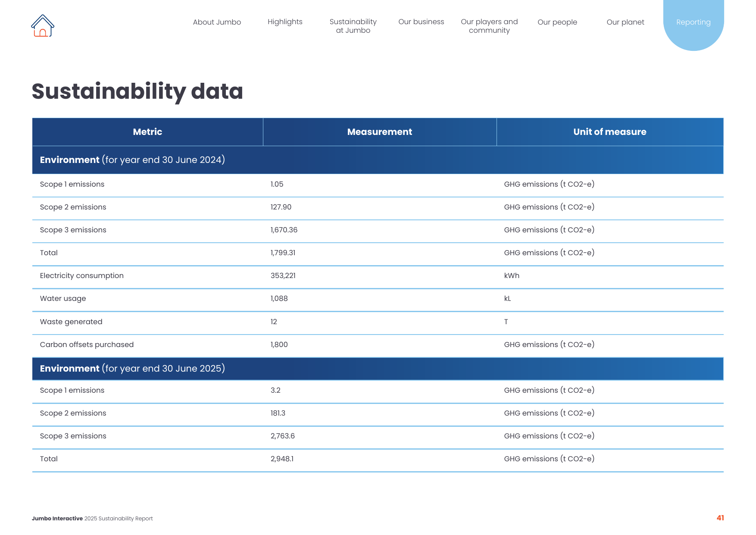This screenshot has height=535, width=756.
Task: Click the Sustainability data heading
Action: click(x=137, y=91)
